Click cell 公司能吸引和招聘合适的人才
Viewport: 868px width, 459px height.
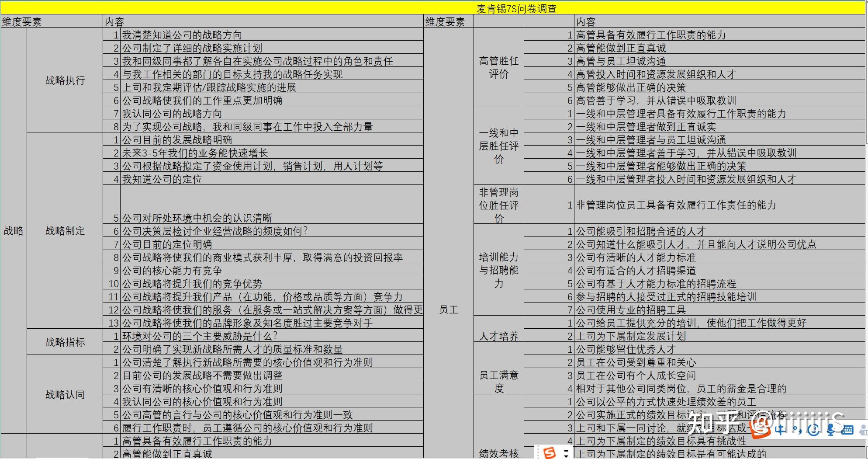coord(720,231)
